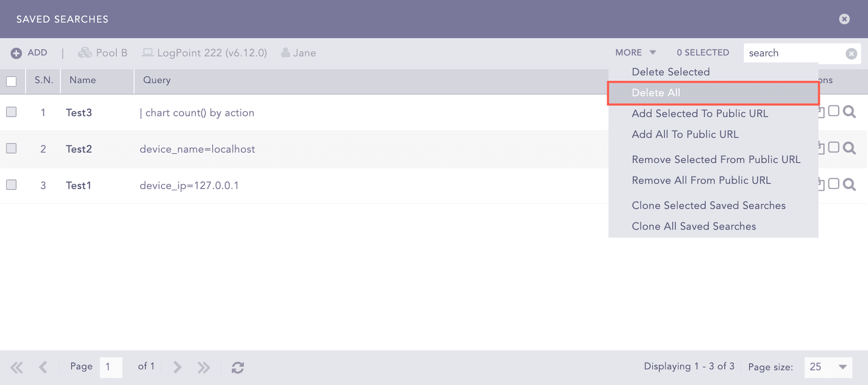Clear the search field with X icon
This screenshot has height=385, width=868.
(851, 53)
